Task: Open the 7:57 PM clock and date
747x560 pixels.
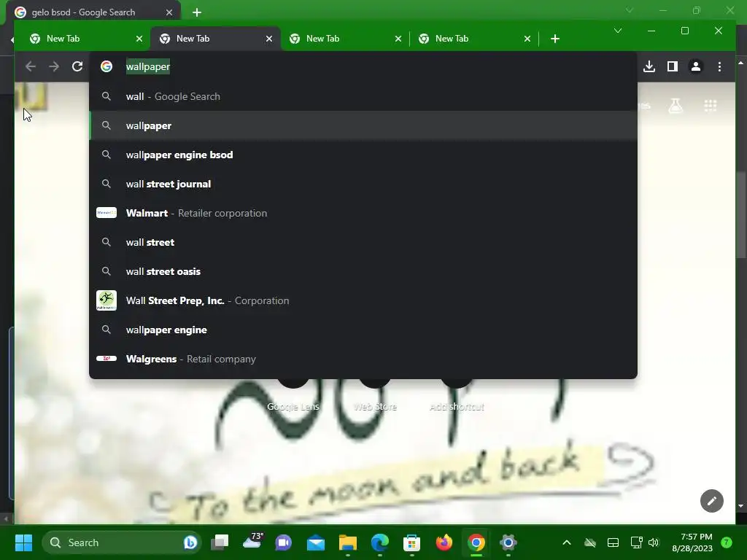Action: pyautogui.click(x=692, y=542)
